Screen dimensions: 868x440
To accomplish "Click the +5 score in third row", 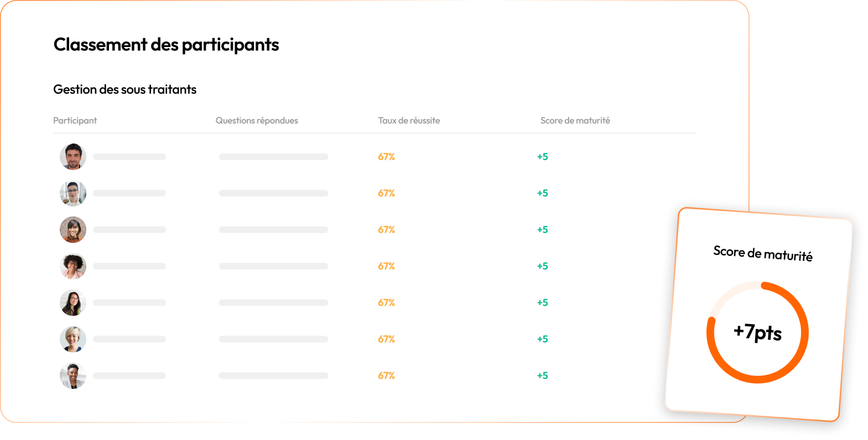I will 542,229.
